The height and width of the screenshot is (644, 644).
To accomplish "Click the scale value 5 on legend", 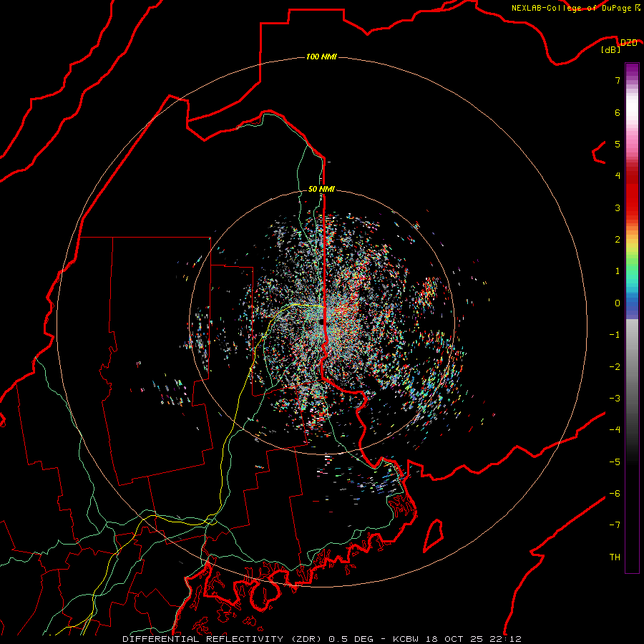I will point(618,144).
